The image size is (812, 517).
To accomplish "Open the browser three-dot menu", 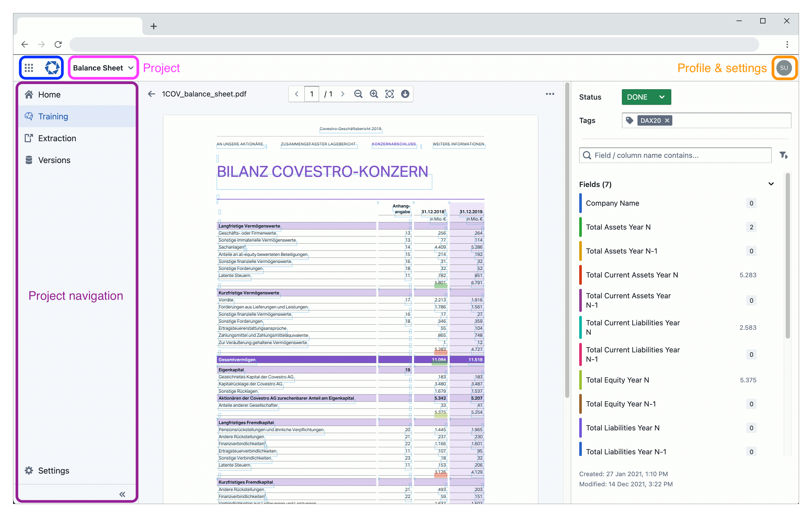I will point(787,44).
